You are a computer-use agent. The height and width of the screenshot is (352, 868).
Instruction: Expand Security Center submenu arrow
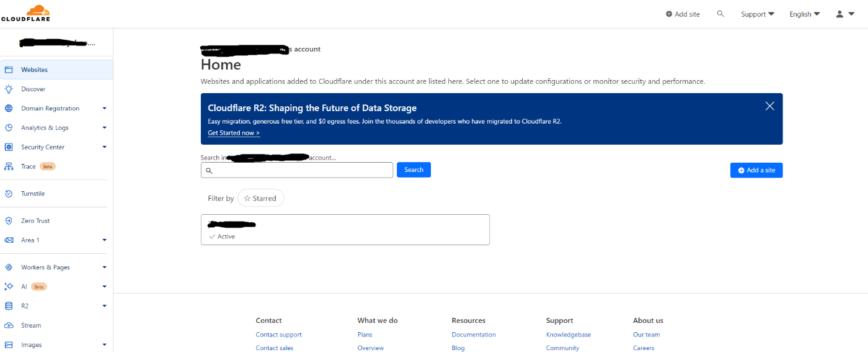click(x=104, y=147)
